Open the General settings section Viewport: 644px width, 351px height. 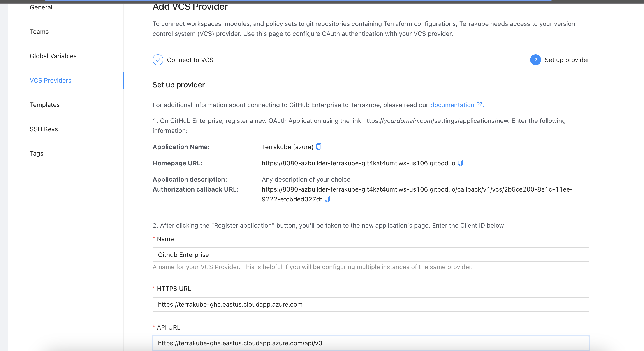tap(41, 7)
